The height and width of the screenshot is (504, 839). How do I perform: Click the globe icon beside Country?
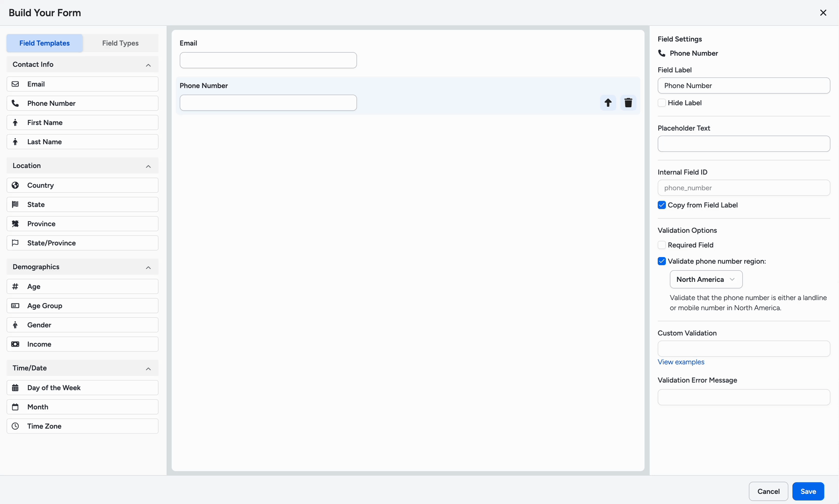tap(15, 185)
